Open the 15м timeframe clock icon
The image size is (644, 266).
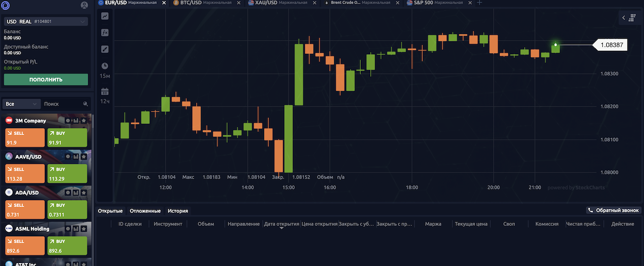coord(105,66)
